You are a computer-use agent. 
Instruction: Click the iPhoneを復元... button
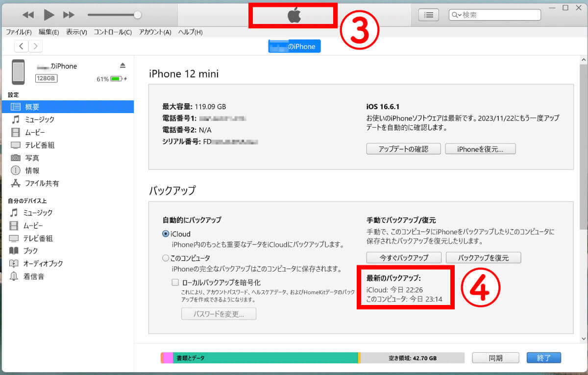pos(480,149)
